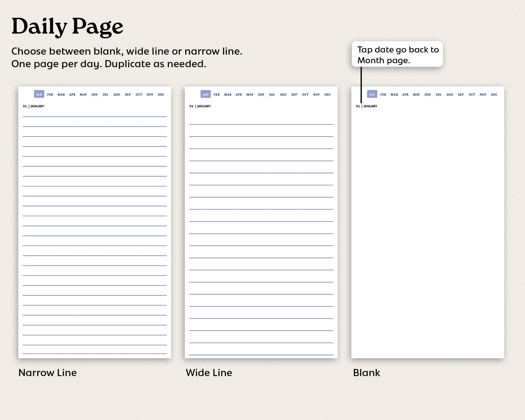
Task: Open the APR tab on Blank page
Action: 405,94
